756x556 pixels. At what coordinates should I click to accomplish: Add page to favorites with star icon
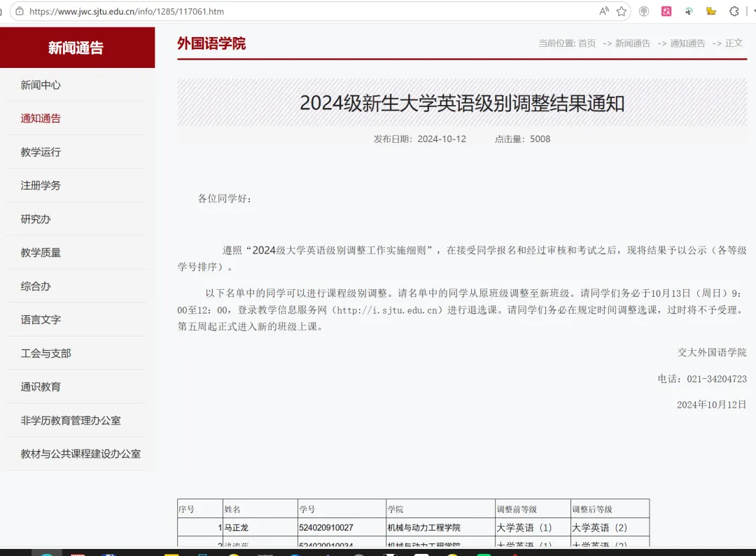point(622,11)
